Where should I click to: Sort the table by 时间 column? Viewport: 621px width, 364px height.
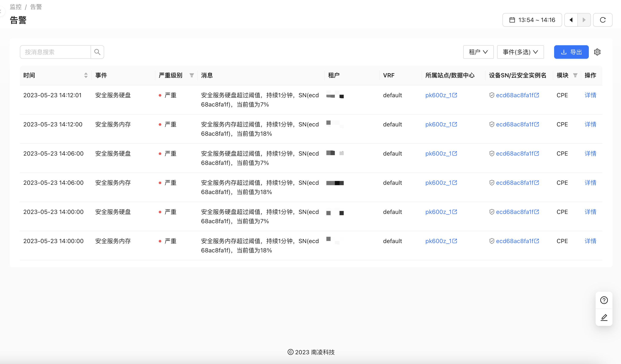click(x=86, y=75)
